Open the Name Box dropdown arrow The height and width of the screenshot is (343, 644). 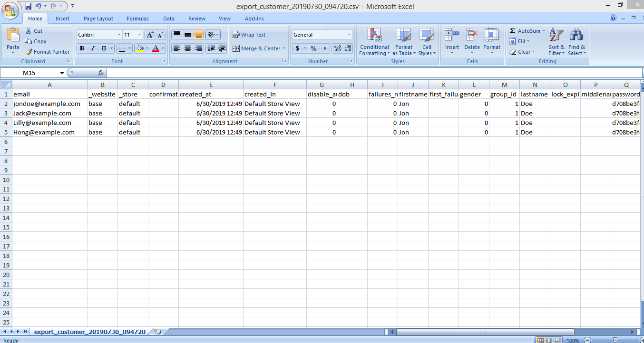(62, 73)
